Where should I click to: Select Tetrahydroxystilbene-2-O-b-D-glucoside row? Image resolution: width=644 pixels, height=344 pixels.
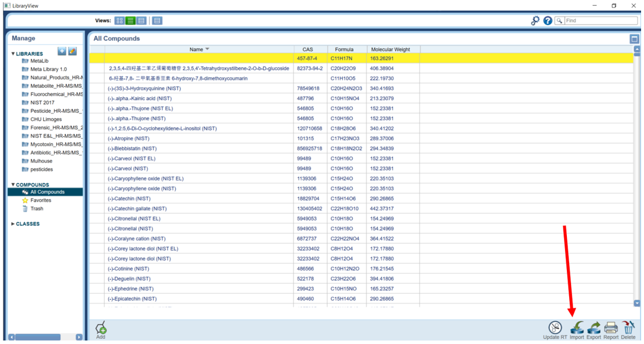(x=361, y=68)
